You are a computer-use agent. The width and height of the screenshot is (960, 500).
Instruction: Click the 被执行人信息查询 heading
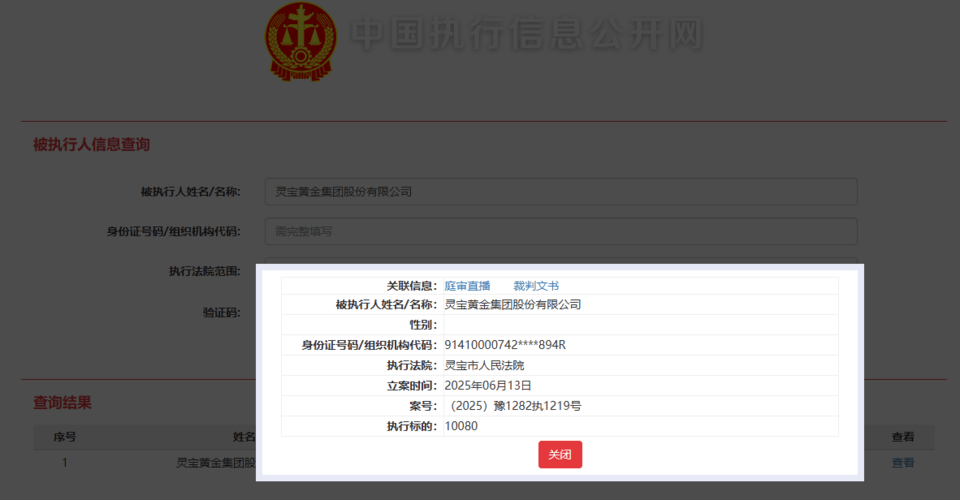[91, 144]
